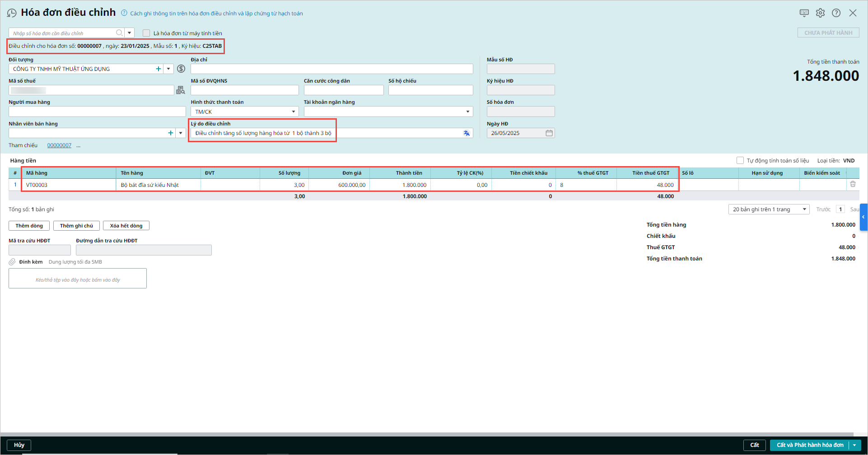The image size is (868, 455).
Task: Click the translate icon in Lý do điều chỉnh
Action: pyautogui.click(x=467, y=133)
